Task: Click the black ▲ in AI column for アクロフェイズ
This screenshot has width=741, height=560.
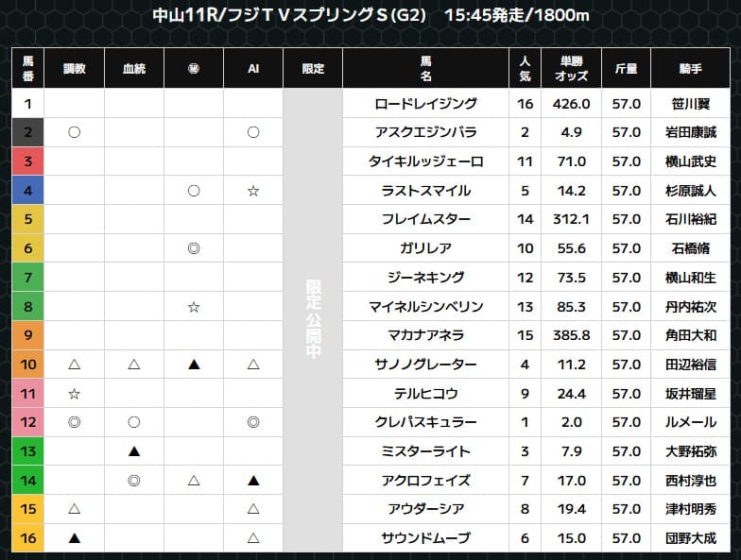Action: [253, 481]
